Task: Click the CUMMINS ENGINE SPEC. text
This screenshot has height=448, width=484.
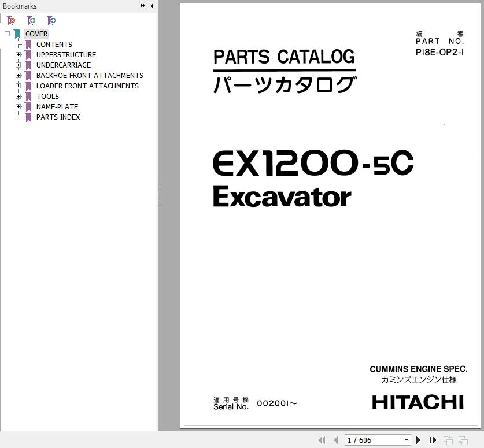Action: click(419, 369)
